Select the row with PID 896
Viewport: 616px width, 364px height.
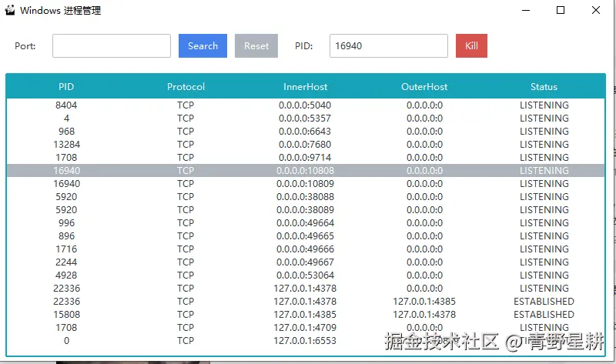(306, 236)
